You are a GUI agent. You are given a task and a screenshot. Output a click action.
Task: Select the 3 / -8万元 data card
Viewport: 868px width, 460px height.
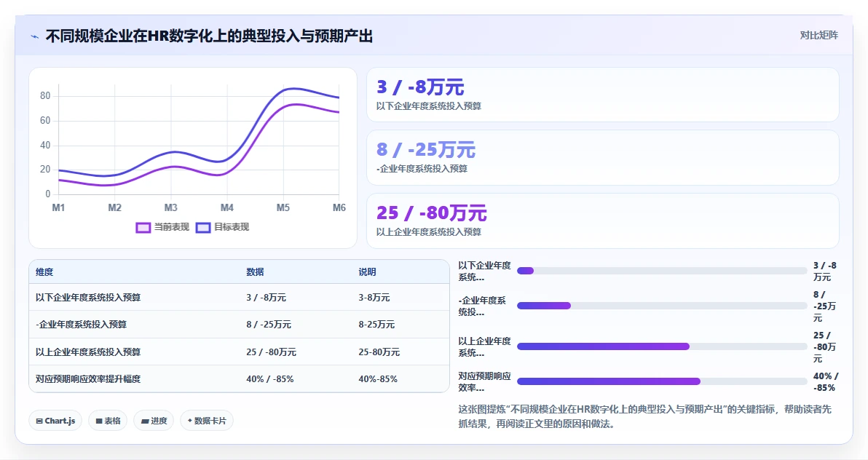602,95
